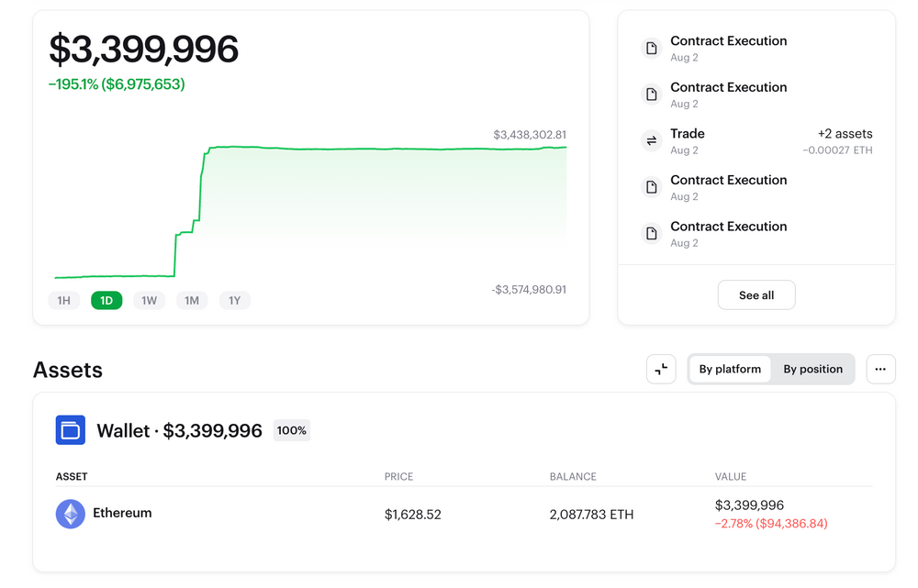Viewport: 918px width, 588px height.
Task: Switch the chart to the 1Y range
Action: coord(234,300)
